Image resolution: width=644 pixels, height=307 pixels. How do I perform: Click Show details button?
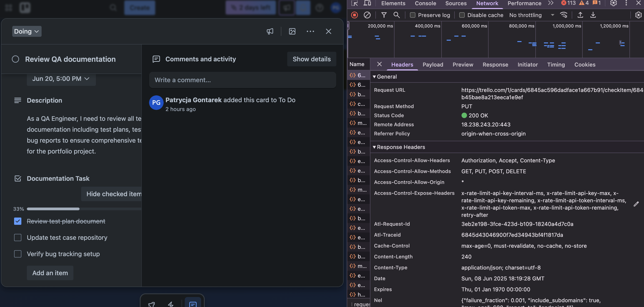coord(312,59)
